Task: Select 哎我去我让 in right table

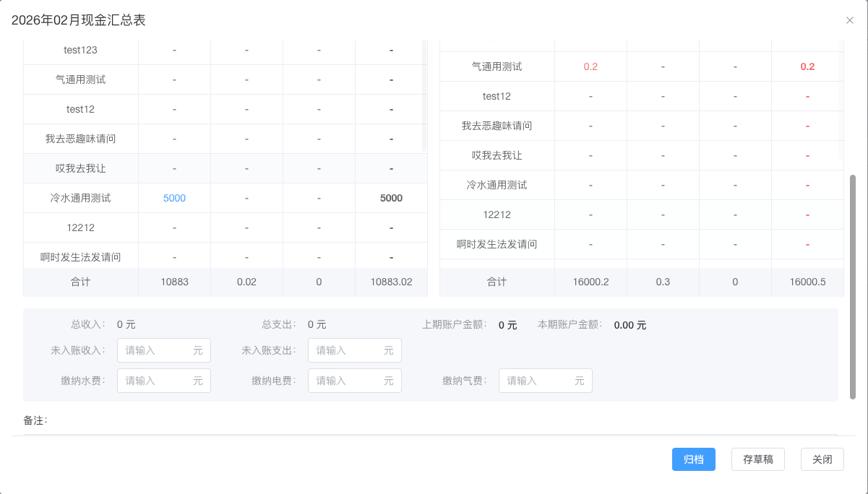Action: tap(642, 155)
